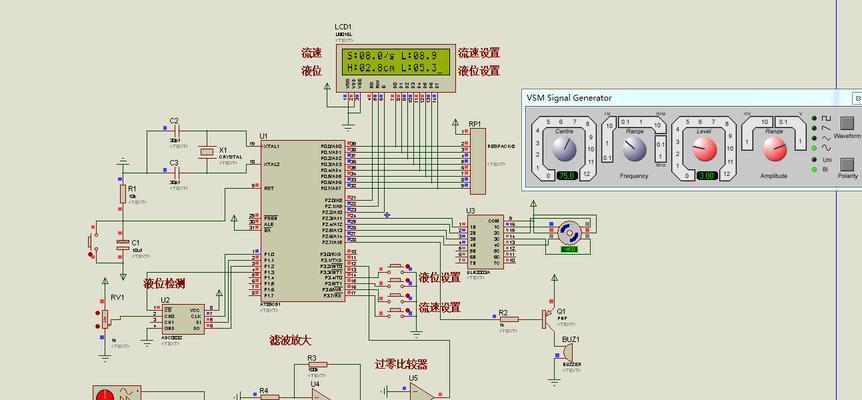862x400 pixels.
Task: Click the 3.00 amplitude readout
Action: coord(706,176)
